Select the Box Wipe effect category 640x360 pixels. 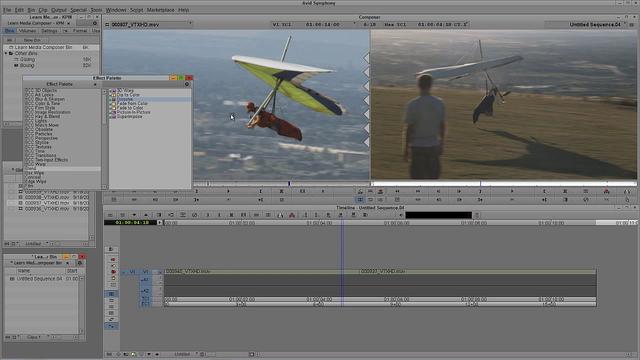pos(34,173)
